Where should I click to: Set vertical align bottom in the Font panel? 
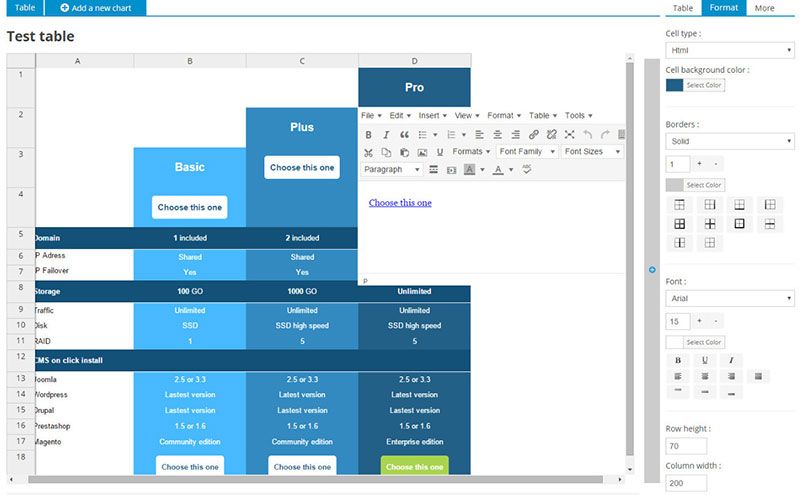click(x=731, y=392)
